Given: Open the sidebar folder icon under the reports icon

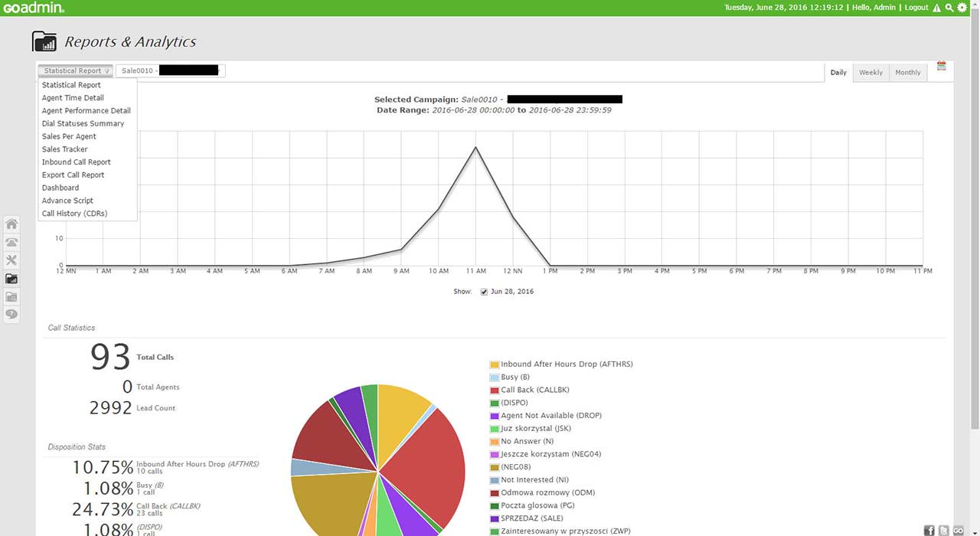Looking at the screenshot, I should [x=11, y=296].
